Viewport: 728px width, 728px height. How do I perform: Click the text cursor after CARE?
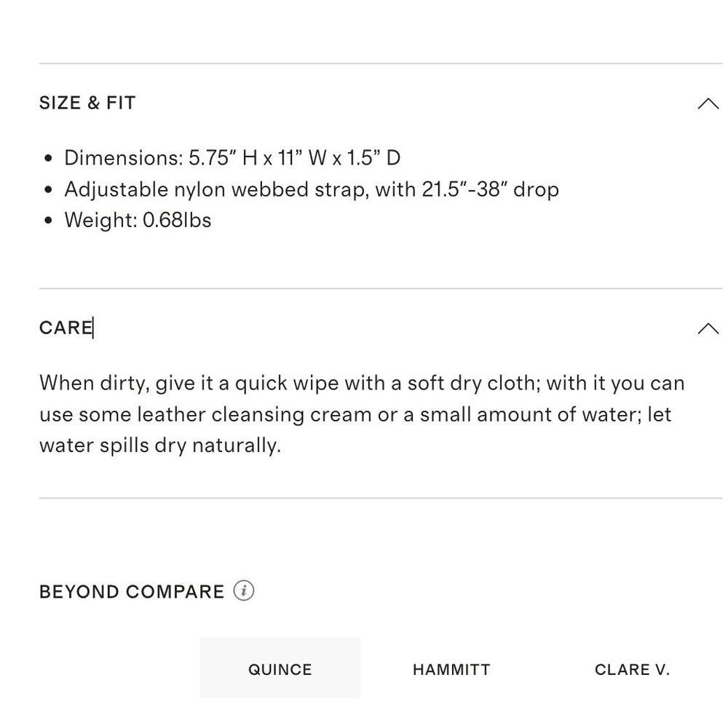[93, 328]
